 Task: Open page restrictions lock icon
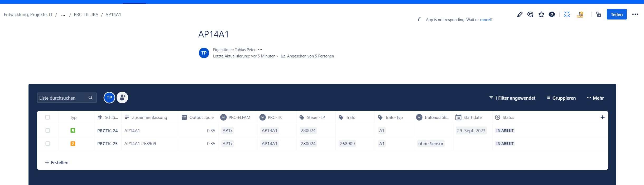[599, 14]
